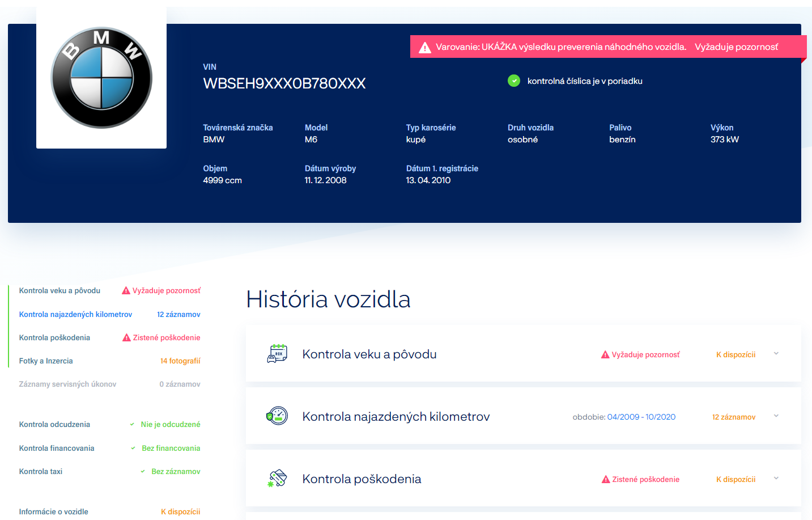
Task: Open 'Informácie o vozidle' in the sidebar
Action: [x=54, y=511]
